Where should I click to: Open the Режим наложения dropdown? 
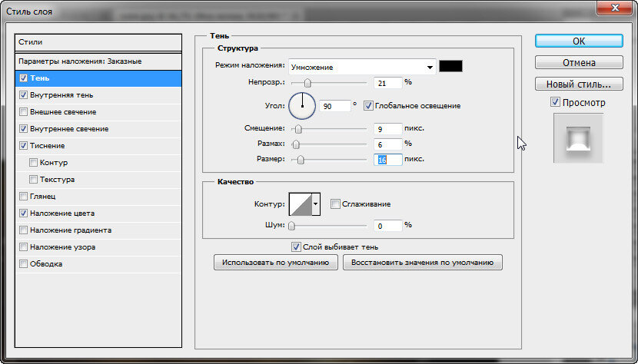[362, 67]
